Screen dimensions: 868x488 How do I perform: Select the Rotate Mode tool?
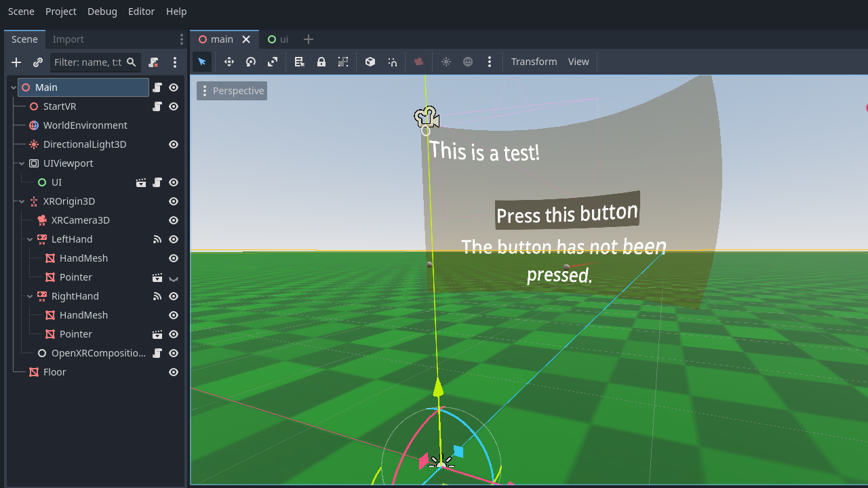tap(251, 62)
